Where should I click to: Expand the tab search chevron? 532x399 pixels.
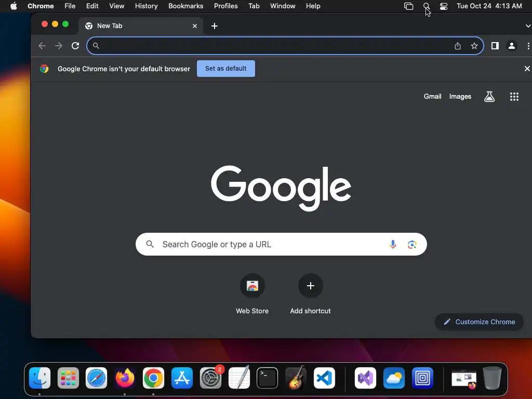pyautogui.click(x=528, y=26)
